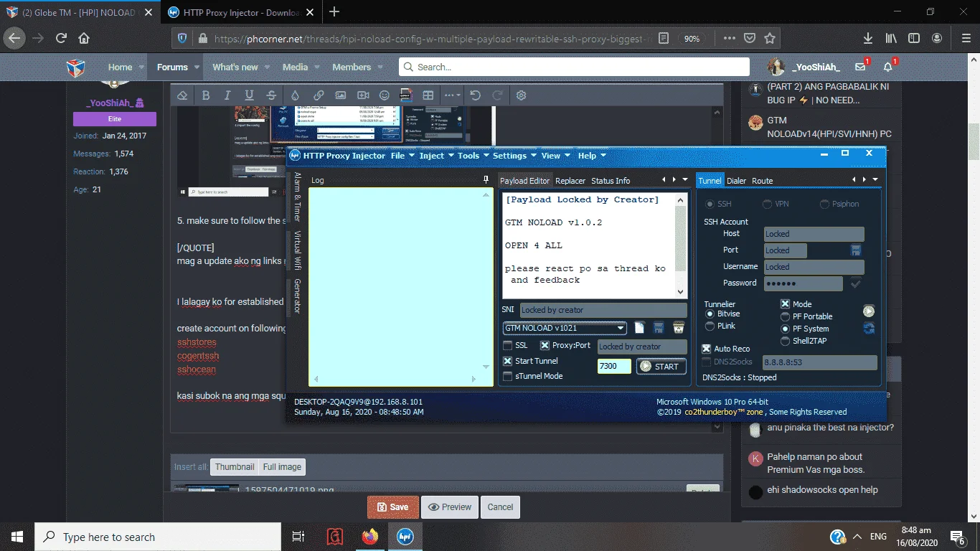Open Windows Task View on the taskbar

[x=298, y=537]
